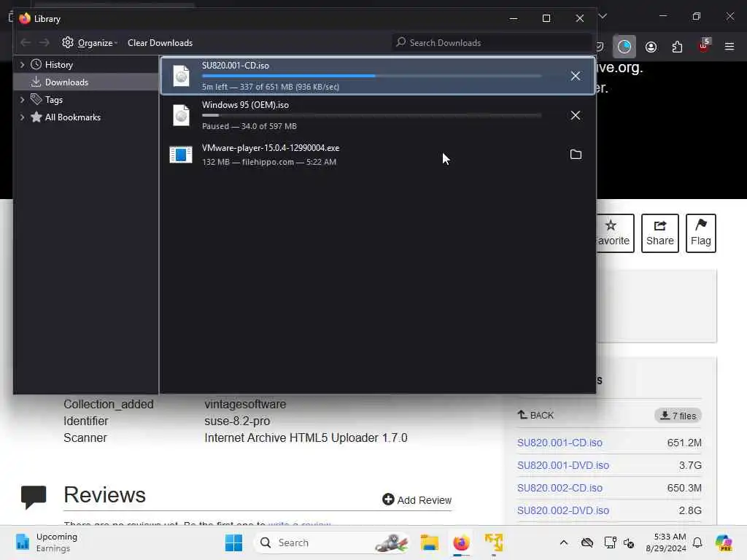The width and height of the screenshot is (747, 560).
Task: Open folder containing VMware-player exe
Action: (x=576, y=155)
